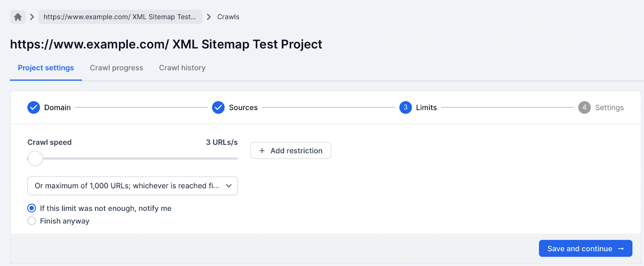The width and height of the screenshot is (644, 266).
Task: Select 'If this limit was not enough, notify me'
Action: [31, 208]
